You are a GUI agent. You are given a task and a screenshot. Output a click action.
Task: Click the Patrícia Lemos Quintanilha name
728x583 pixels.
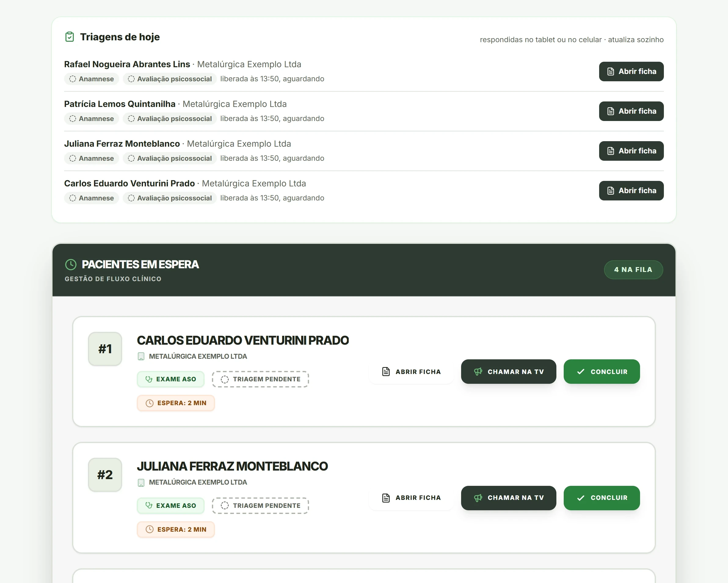pos(120,104)
